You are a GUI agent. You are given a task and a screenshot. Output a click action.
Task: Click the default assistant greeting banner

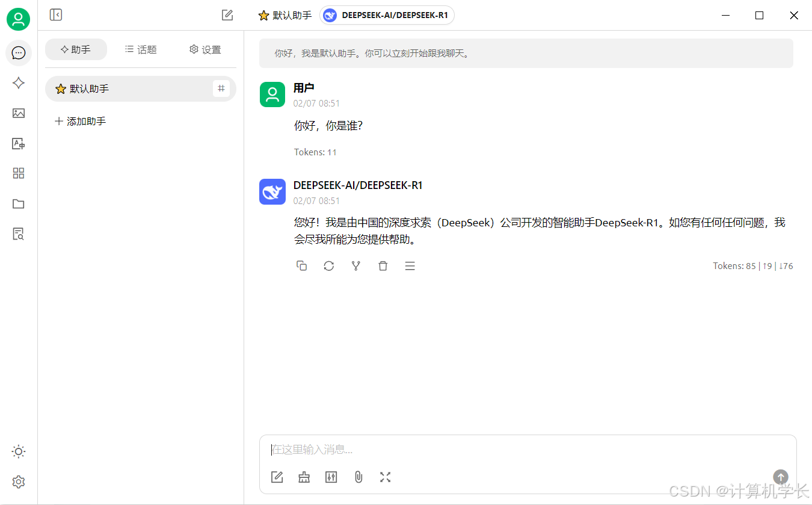526,53
